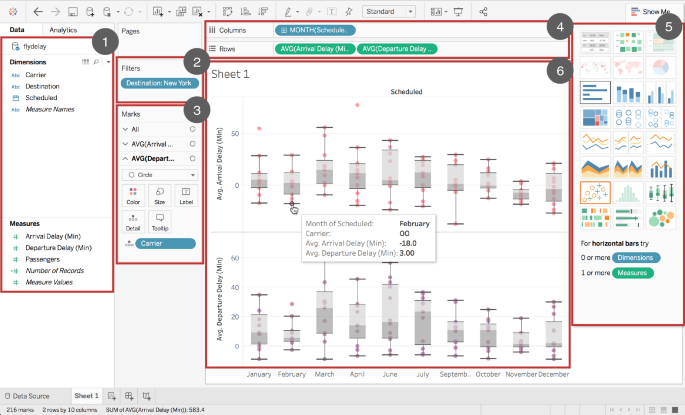Click the New Worksheet toolbar icon
This screenshot has width=685, height=415.
(x=158, y=12)
